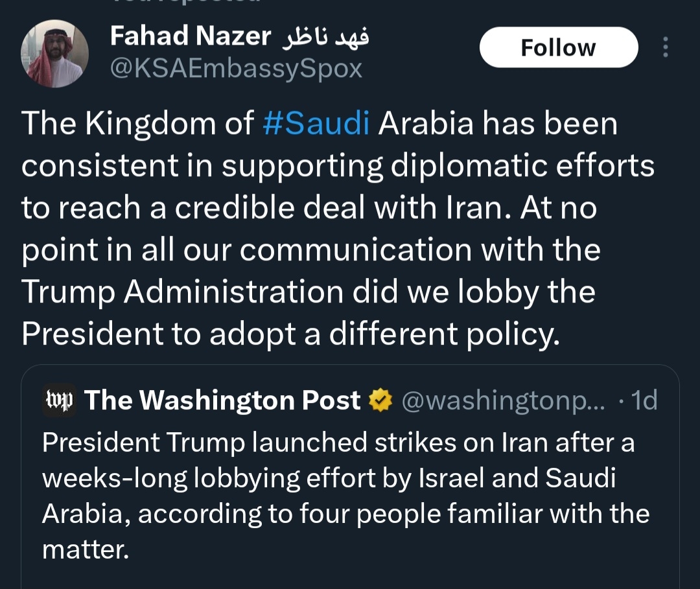
Task: Click "President to adopt a different policy" line
Action: coord(290,334)
